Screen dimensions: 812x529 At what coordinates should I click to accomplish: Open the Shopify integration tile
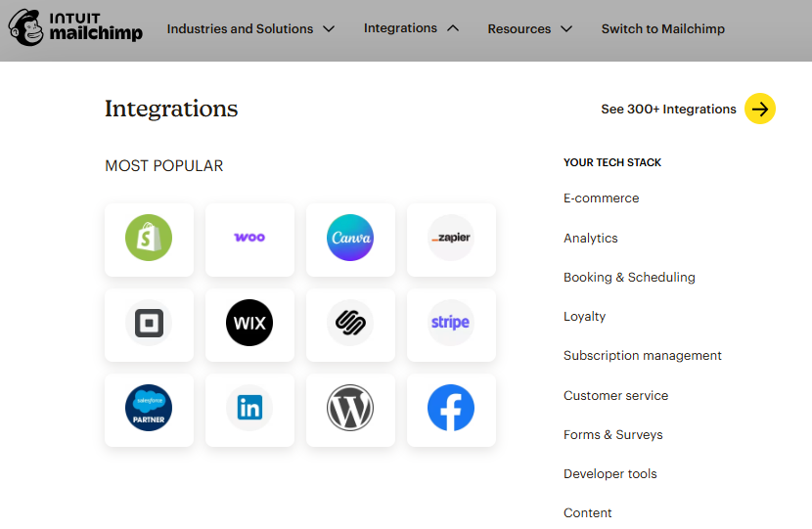pos(149,240)
